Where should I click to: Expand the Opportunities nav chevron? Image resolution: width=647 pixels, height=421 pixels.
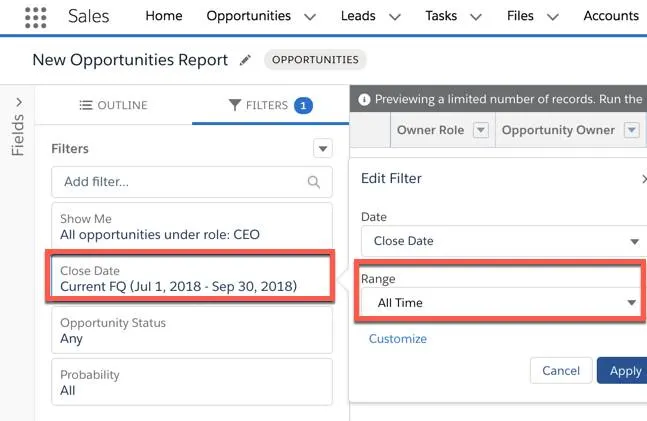pyautogui.click(x=310, y=17)
